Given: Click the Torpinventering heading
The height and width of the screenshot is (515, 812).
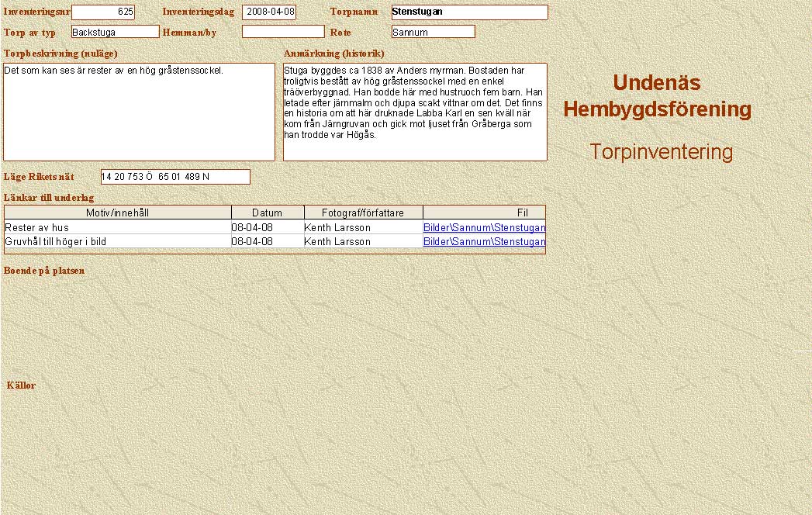Looking at the screenshot, I should (661, 152).
